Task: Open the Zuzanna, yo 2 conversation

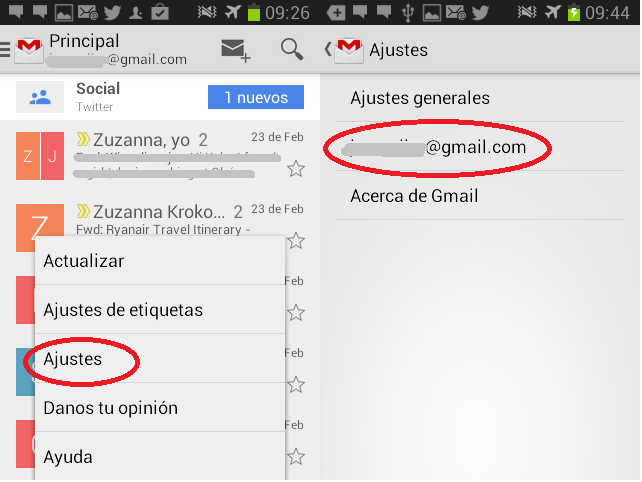Action: click(x=160, y=156)
